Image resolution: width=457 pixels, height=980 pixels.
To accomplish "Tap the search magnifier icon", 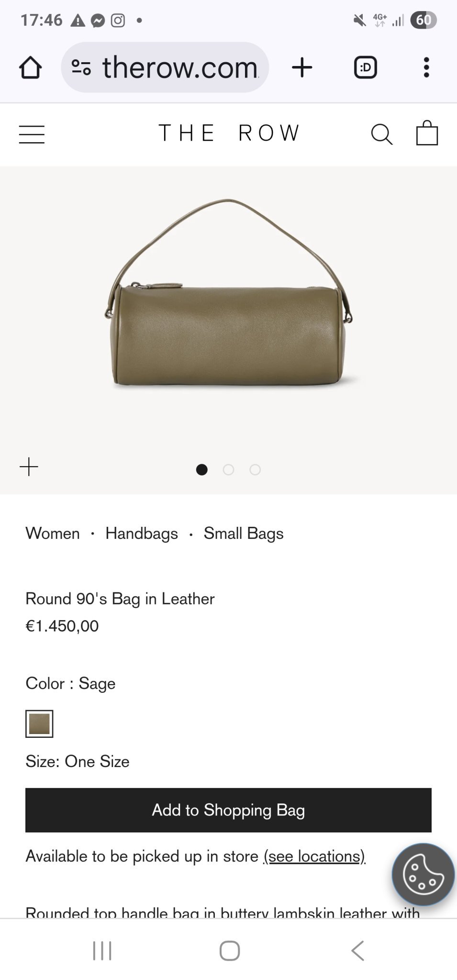I will [382, 134].
